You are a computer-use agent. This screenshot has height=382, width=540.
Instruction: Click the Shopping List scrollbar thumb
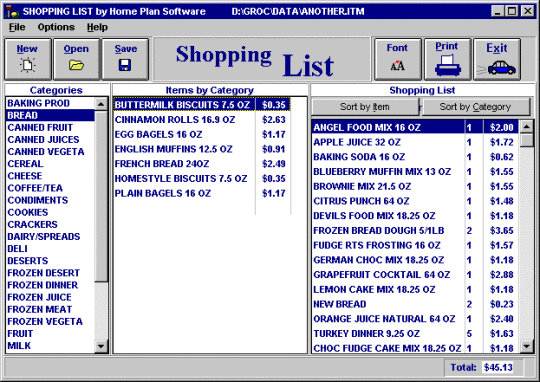pyautogui.click(x=527, y=140)
